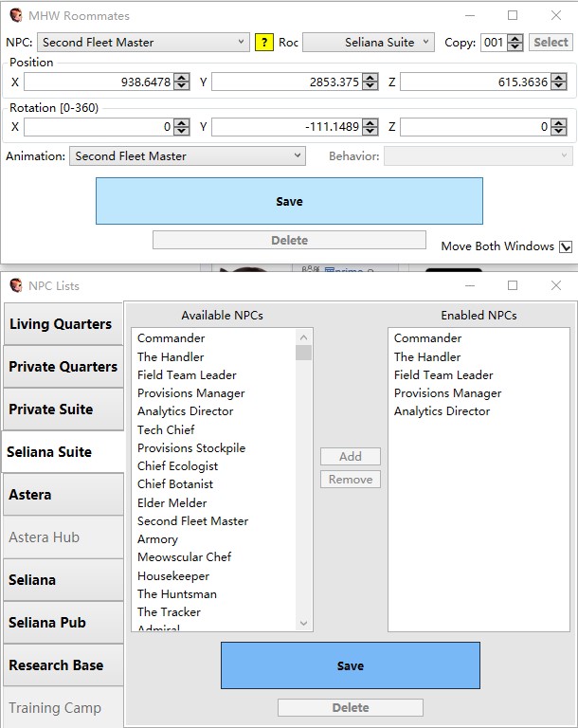Screen dimensions: 578x728
Task: Switch to the Living Quarters tab
Action: point(63,323)
